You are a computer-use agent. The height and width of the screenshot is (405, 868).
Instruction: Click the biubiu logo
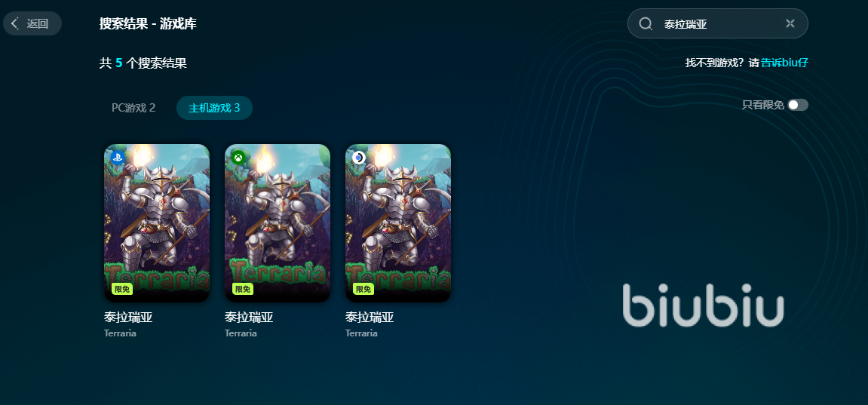coord(703,305)
